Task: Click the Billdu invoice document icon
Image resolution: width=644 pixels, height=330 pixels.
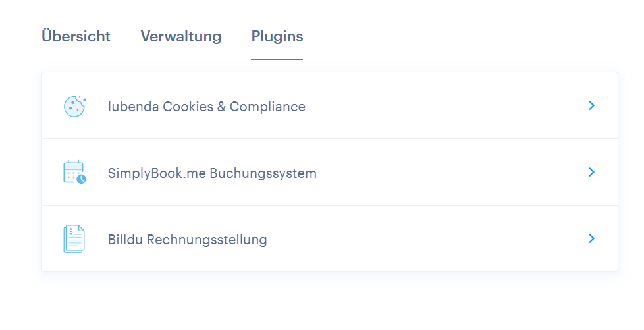Action: pyautogui.click(x=74, y=238)
